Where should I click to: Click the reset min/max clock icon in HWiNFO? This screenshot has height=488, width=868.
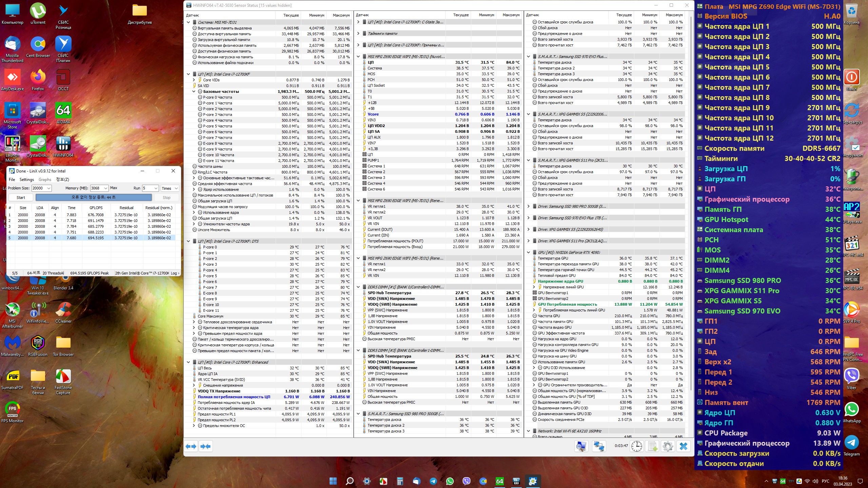[636, 446]
